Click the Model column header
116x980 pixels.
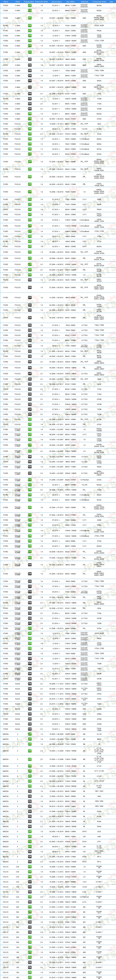pos(18,1)
